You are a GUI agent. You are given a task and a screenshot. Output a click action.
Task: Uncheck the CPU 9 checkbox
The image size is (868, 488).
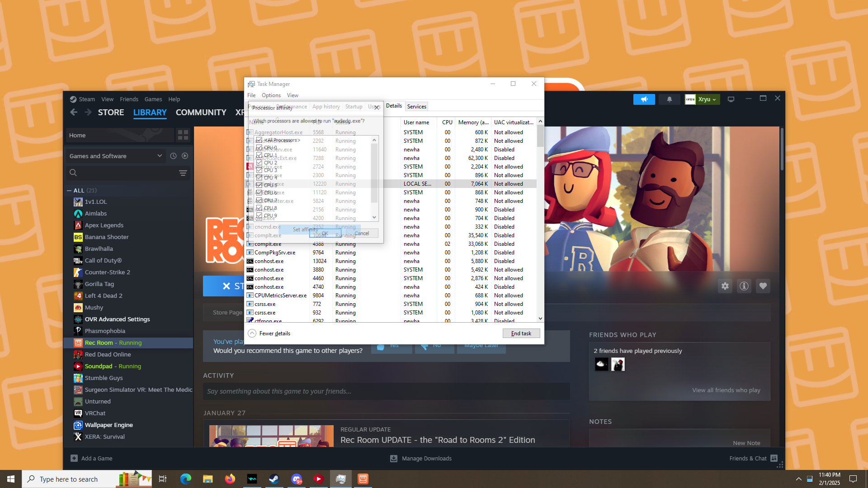click(259, 216)
